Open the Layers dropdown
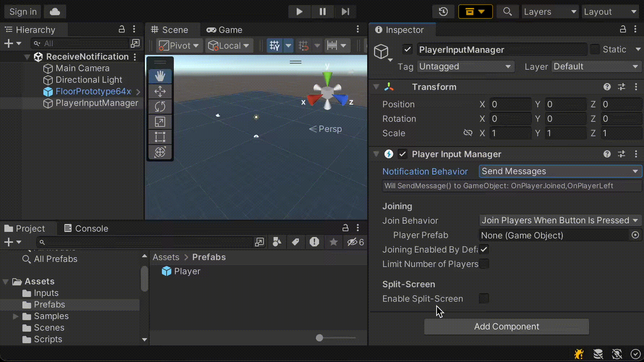Image resolution: width=644 pixels, height=362 pixels. 550,12
